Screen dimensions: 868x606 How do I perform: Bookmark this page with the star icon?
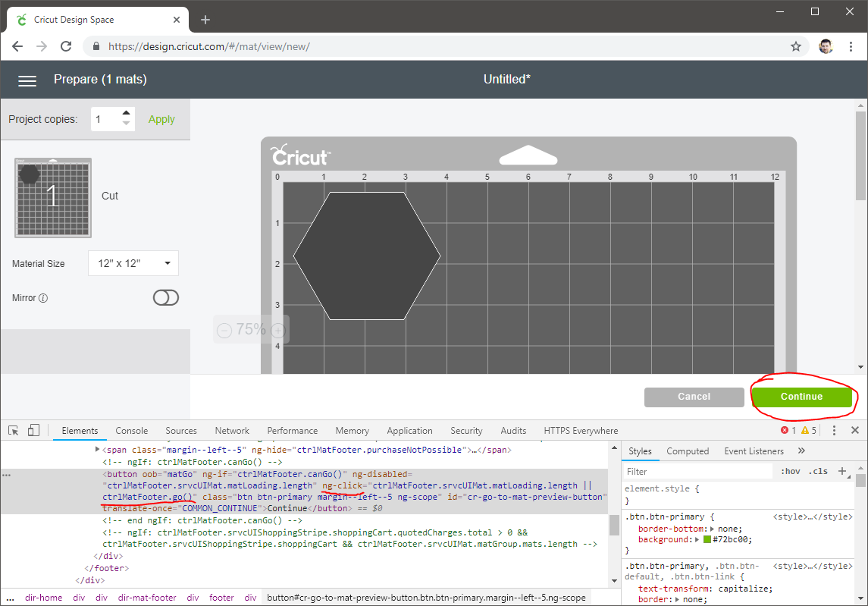tap(796, 46)
